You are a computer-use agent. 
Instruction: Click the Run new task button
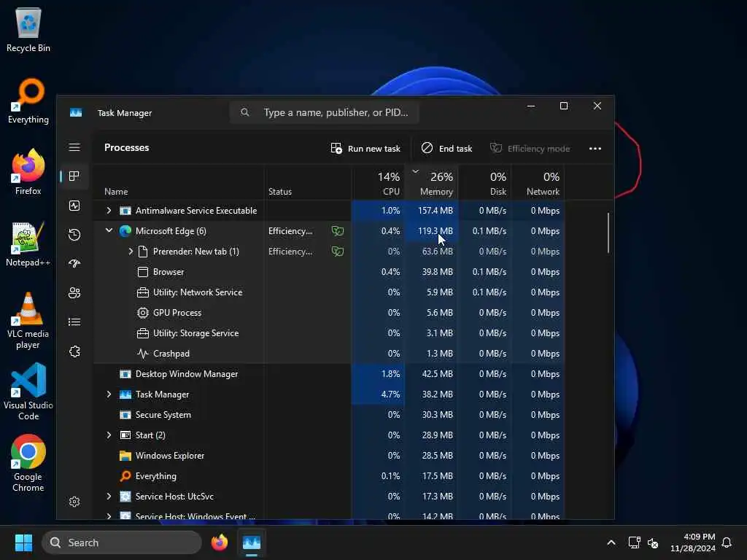pyautogui.click(x=365, y=149)
